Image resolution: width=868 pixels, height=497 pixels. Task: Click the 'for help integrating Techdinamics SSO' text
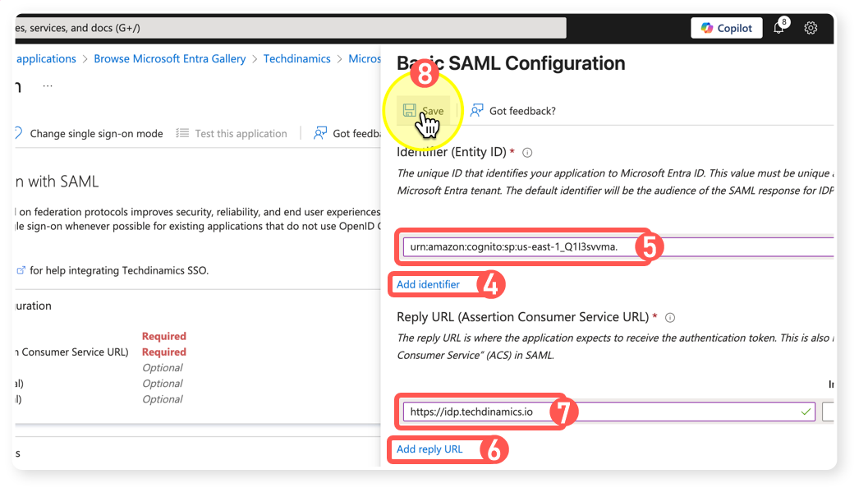coord(119,270)
